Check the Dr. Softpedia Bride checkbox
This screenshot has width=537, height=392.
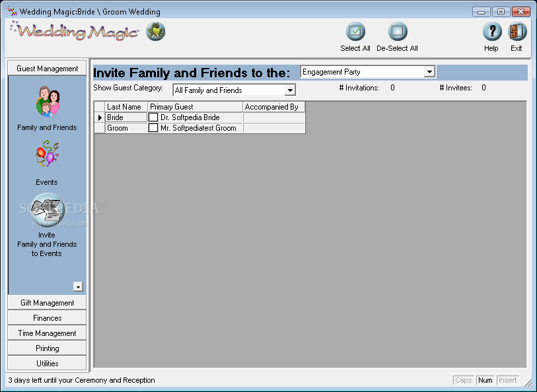pyautogui.click(x=153, y=117)
